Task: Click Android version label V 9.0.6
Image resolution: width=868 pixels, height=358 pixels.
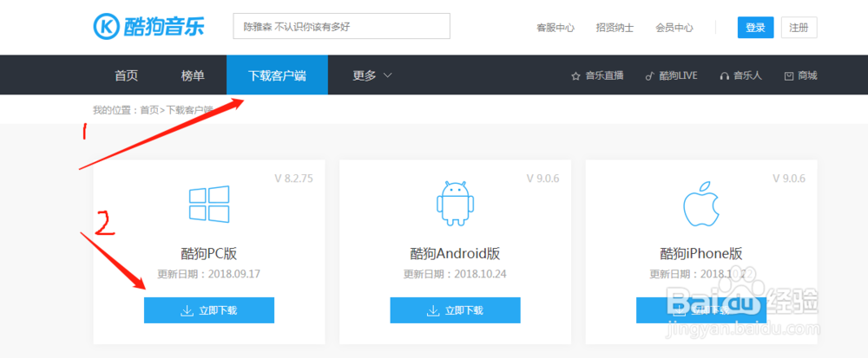Action: (x=542, y=179)
